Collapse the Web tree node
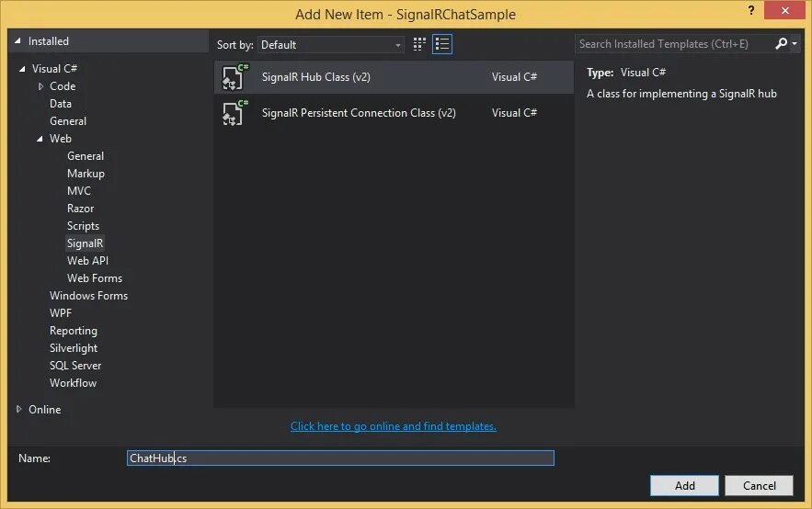Screen dimensions: 812x509 (x=40, y=139)
